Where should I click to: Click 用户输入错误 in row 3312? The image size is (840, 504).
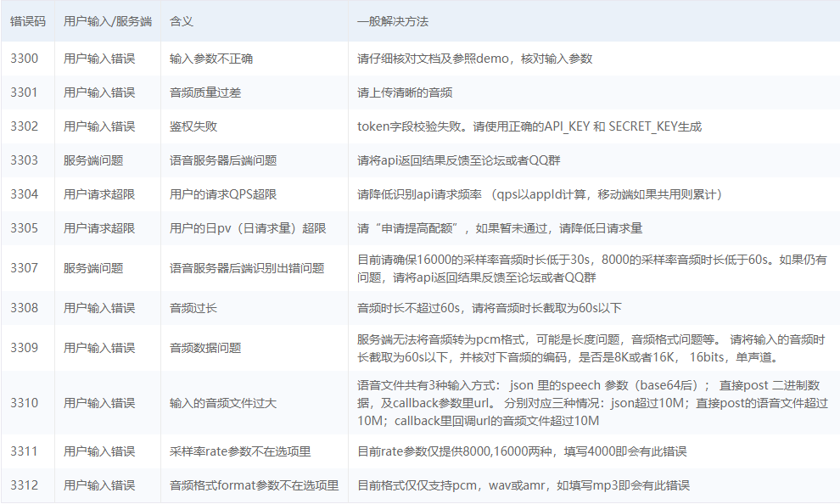click(99, 485)
